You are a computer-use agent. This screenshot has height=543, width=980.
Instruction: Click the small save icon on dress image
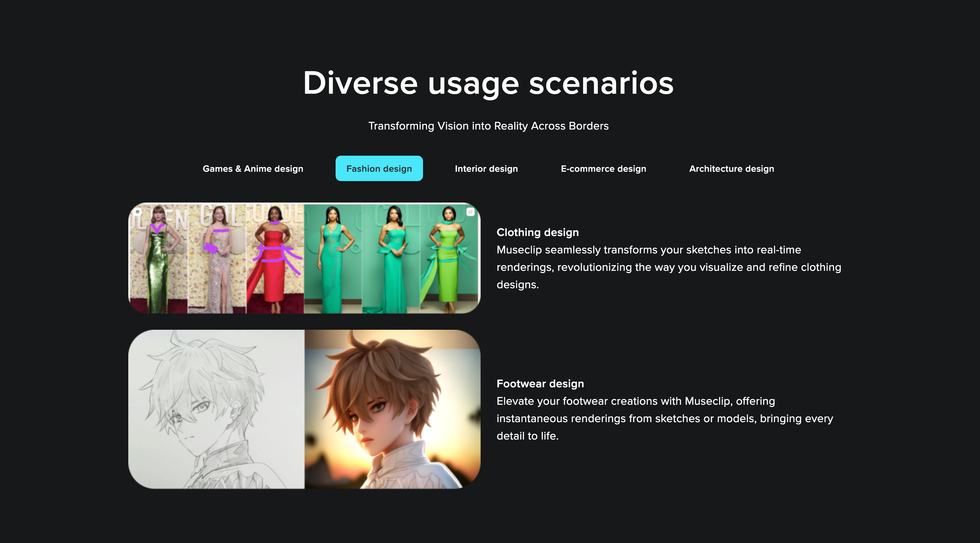pos(138,212)
